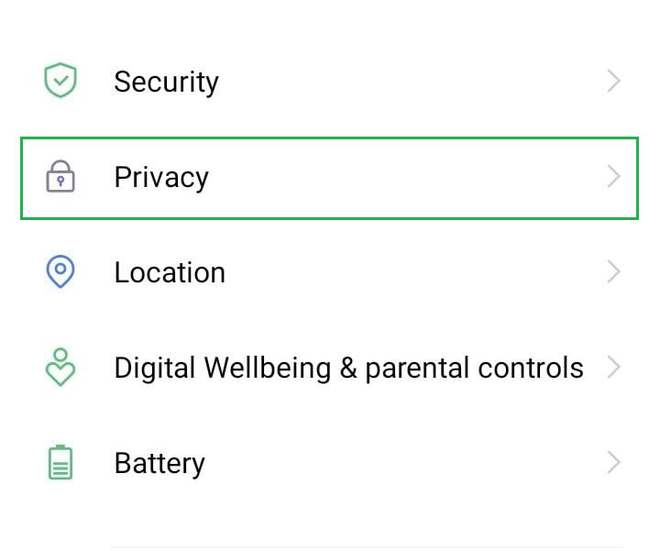Click the chevron beside Location
The height and width of the screenshot is (551, 660).
[x=614, y=272]
